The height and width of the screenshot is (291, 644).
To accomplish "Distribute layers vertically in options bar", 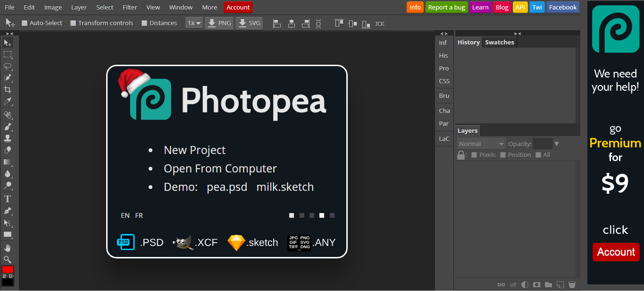I will tap(318, 23).
